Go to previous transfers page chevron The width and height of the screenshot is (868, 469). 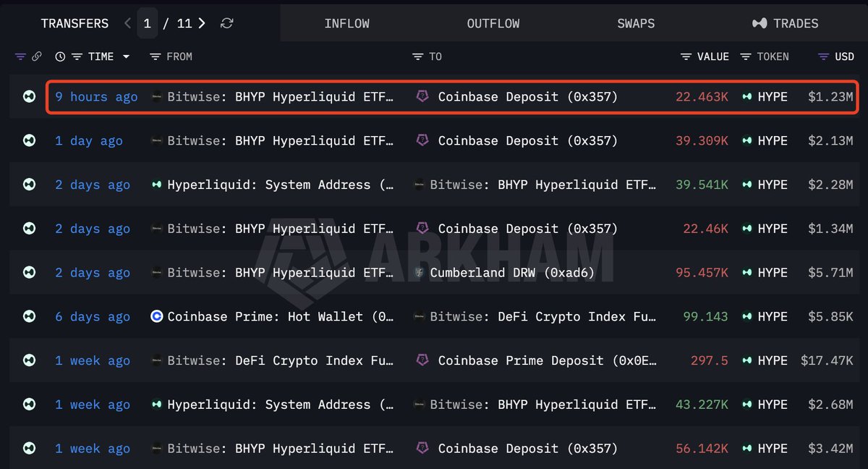(x=128, y=23)
